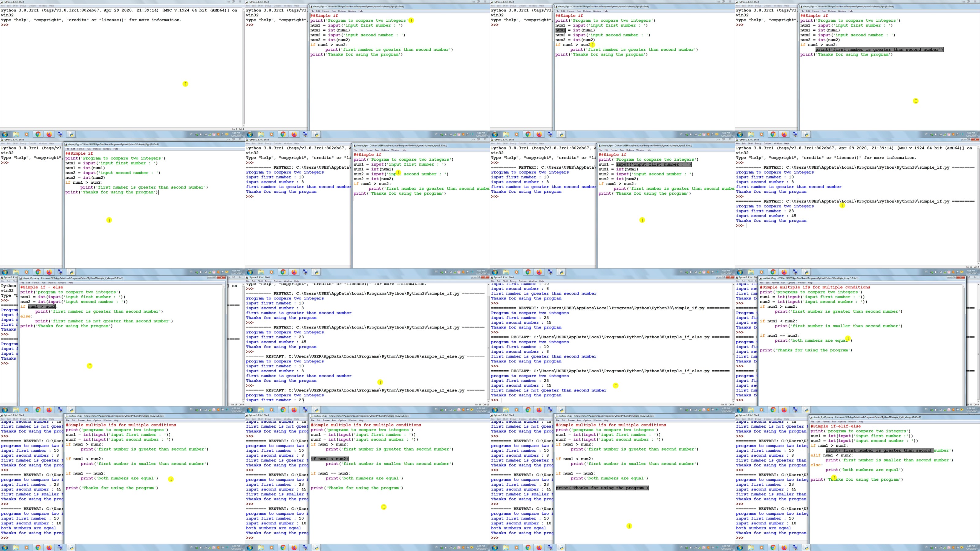Open Run menu in simple_if_elif_else.py editor
The height and width of the screenshot is (551, 980).
(x=834, y=422)
